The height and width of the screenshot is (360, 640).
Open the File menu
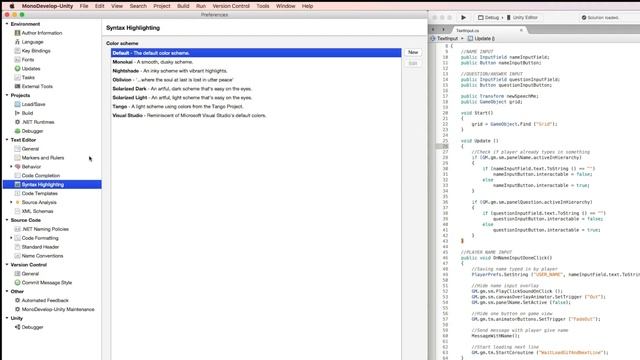[x=84, y=6]
